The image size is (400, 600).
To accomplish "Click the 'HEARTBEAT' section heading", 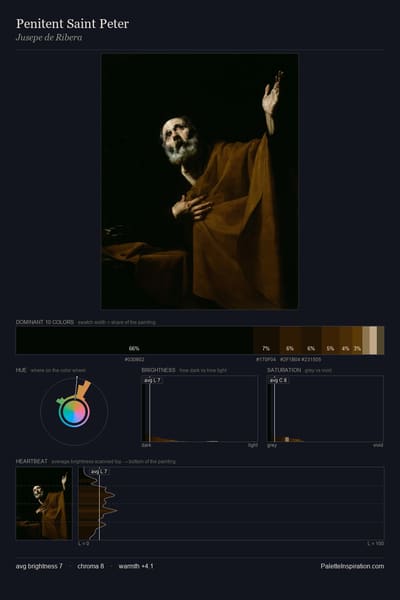I will tap(32, 461).
